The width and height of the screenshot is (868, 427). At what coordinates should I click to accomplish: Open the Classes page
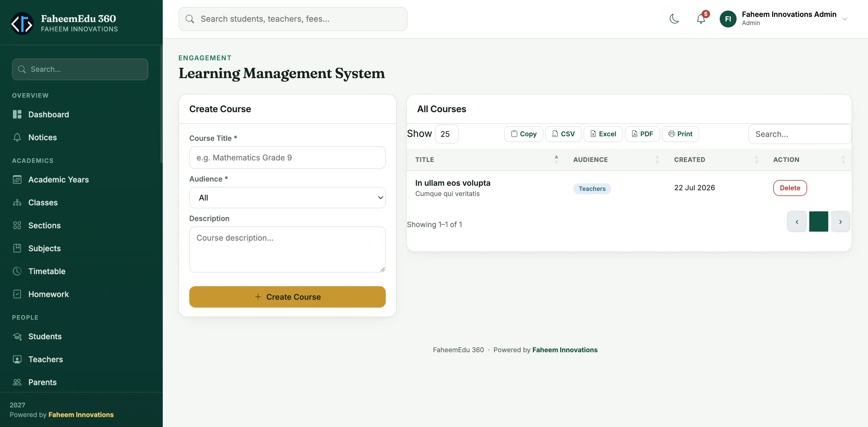[x=43, y=203]
